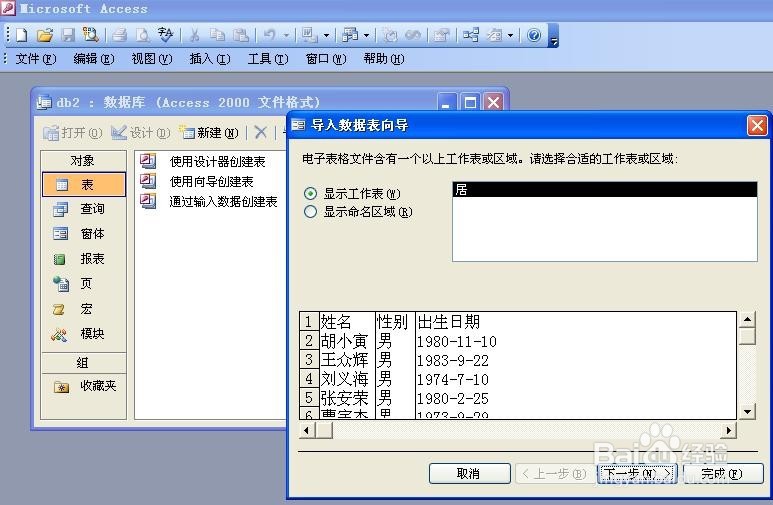Select 页 in the objects list

coord(84,284)
